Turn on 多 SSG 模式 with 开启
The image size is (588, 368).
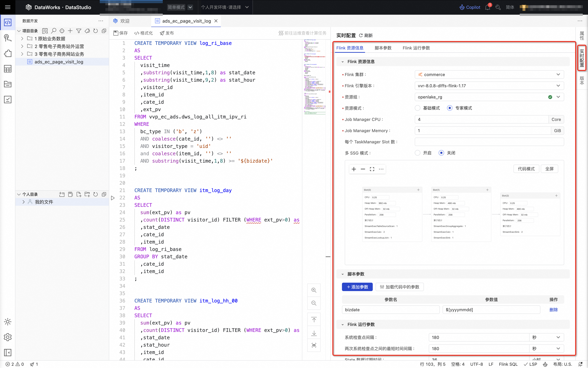417,153
